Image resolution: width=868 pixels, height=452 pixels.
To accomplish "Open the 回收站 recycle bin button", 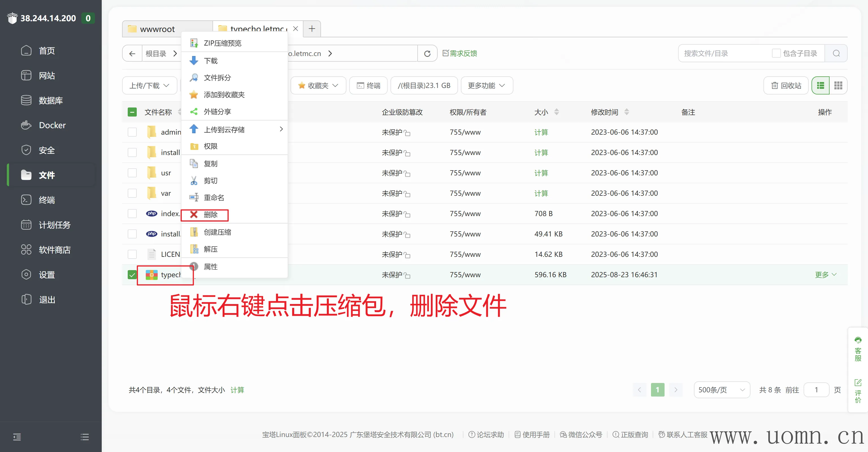I will [x=786, y=86].
